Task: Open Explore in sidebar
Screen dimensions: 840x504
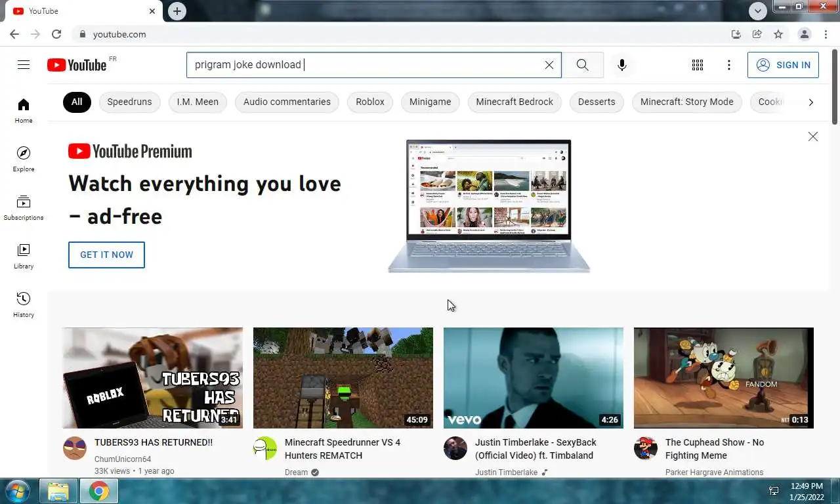Action: 24,159
